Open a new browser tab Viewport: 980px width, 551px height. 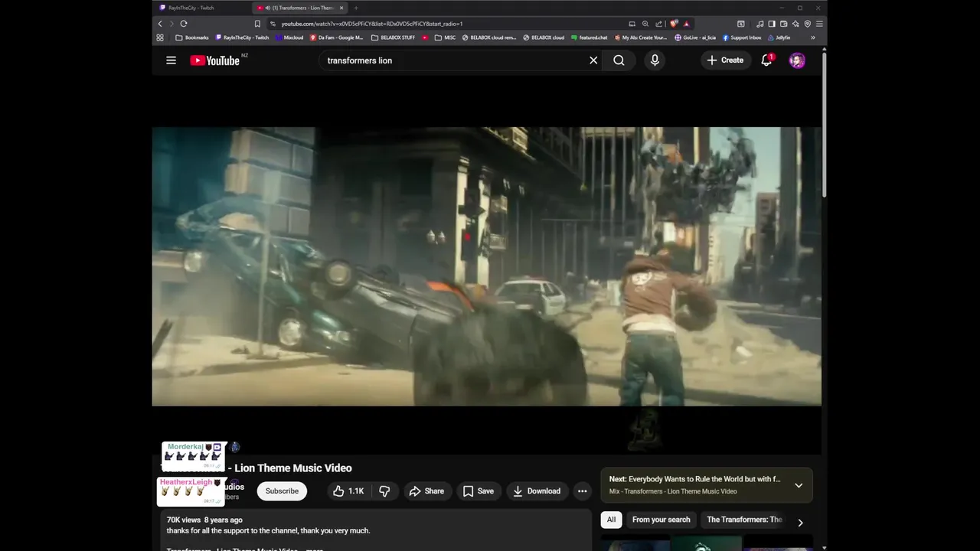pyautogui.click(x=356, y=8)
